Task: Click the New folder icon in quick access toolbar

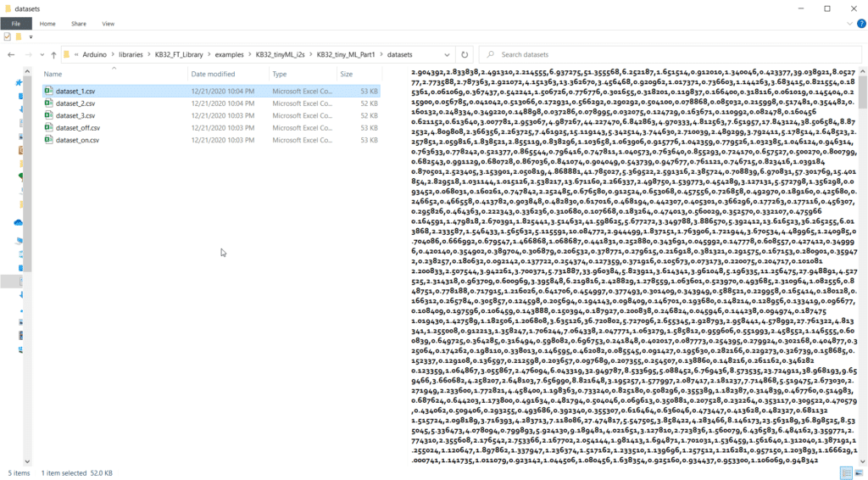Action: 19,37
